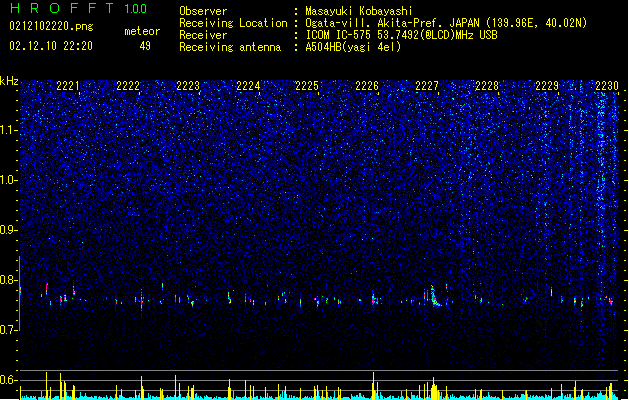Click the 0.8 frequency axis label

click(9, 280)
